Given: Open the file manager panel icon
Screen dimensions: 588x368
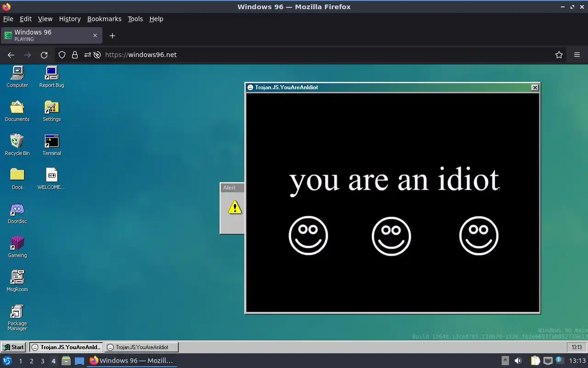Looking at the screenshot, I should [66, 361].
